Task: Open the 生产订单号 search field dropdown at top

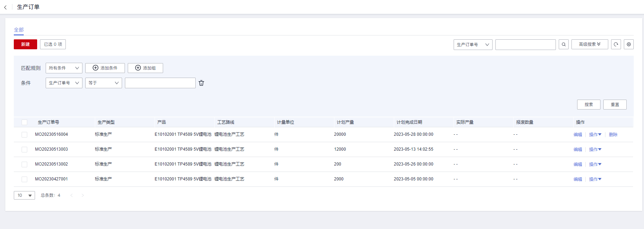Action: (x=473, y=45)
